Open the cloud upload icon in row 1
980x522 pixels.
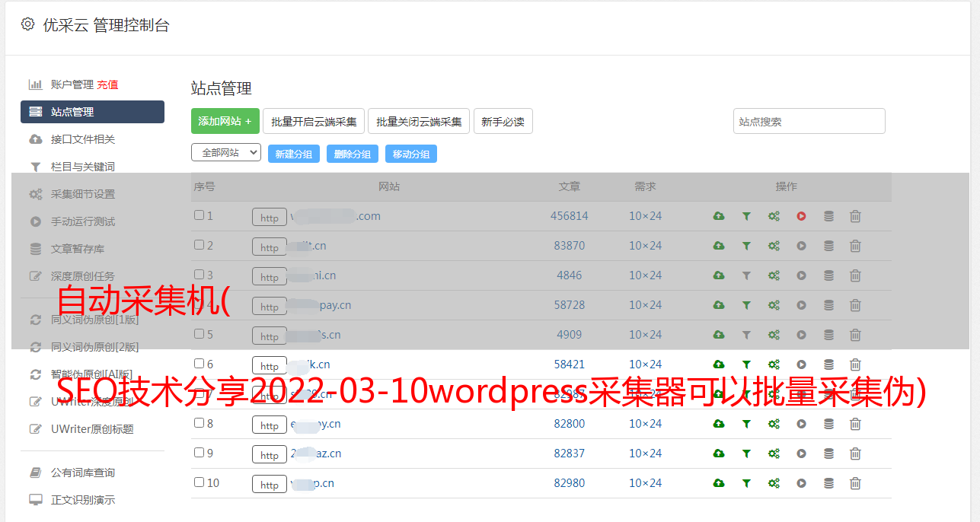(719, 216)
